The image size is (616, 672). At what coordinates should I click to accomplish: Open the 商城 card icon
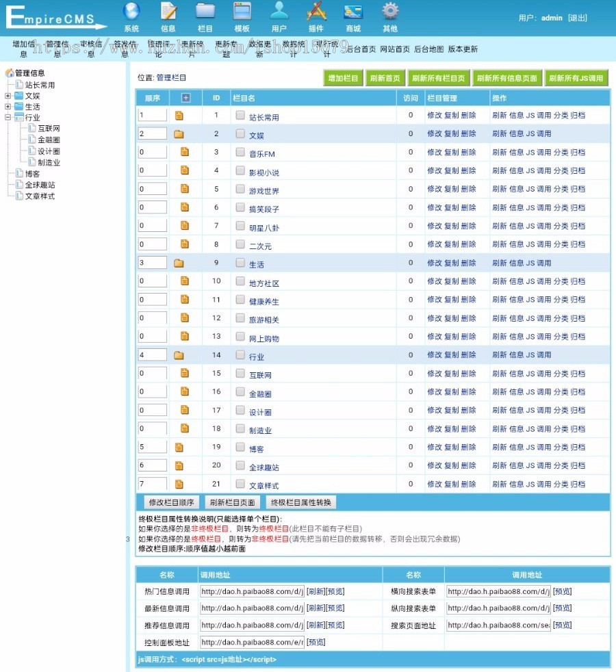pos(353,12)
